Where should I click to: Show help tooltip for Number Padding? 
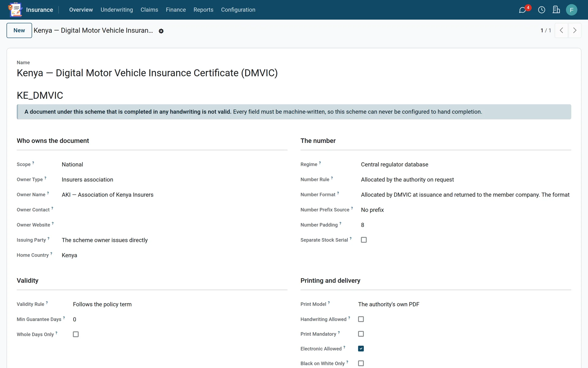point(340,223)
